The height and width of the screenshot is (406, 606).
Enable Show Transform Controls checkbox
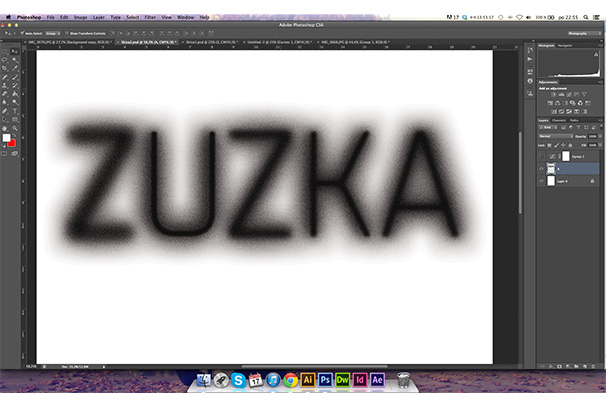click(69, 32)
